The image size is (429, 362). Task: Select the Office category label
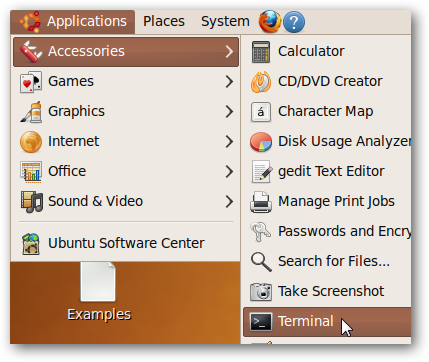pos(67,171)
